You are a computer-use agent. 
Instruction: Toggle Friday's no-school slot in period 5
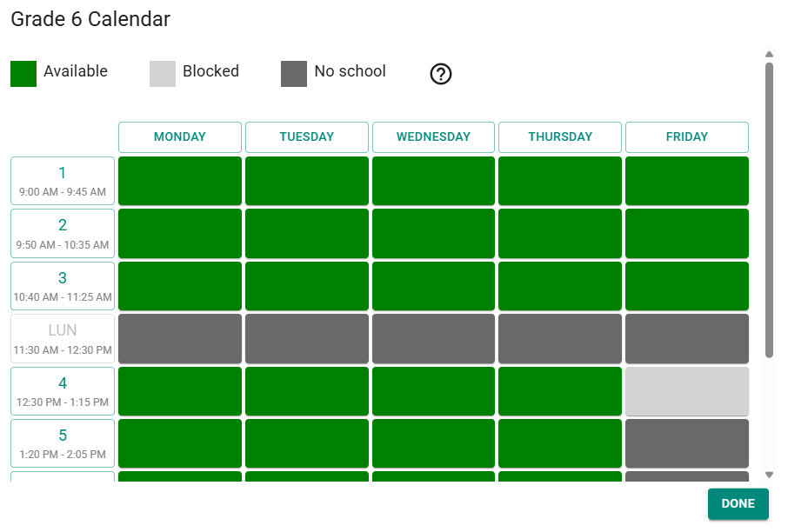(x=687, y=443)
